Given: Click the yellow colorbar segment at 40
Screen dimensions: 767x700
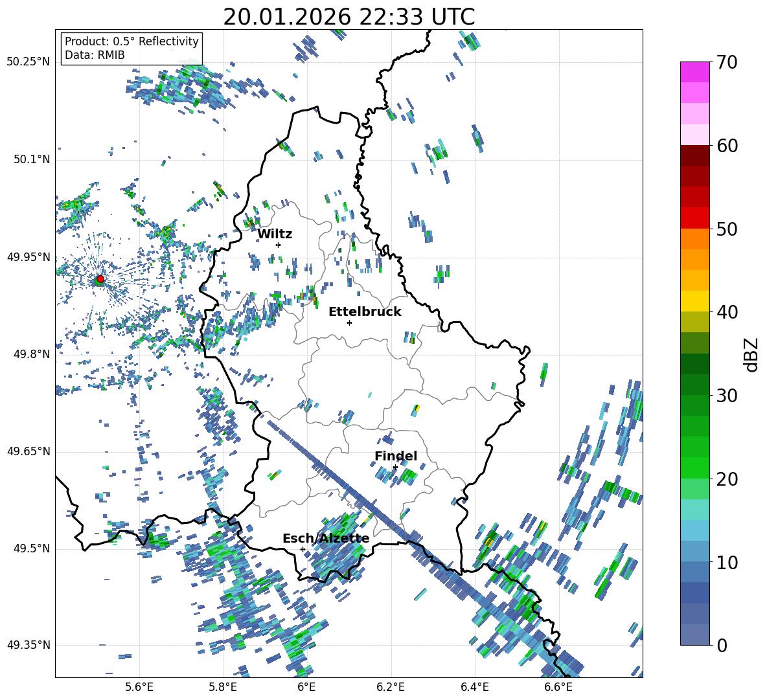Looking at the screenshot, I should point(694,301).
